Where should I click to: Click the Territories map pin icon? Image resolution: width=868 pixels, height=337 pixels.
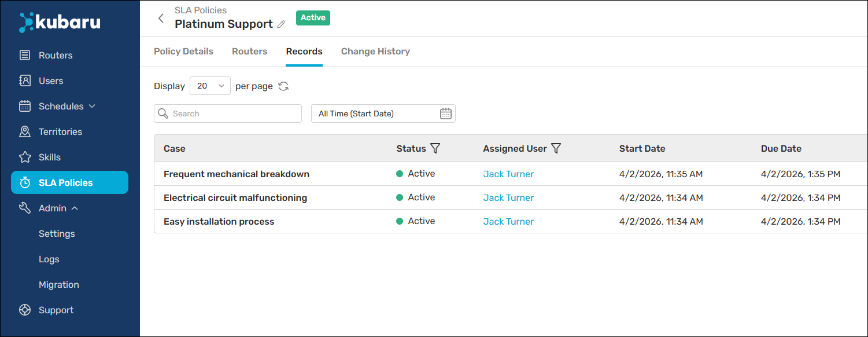(x=25, y=132)
